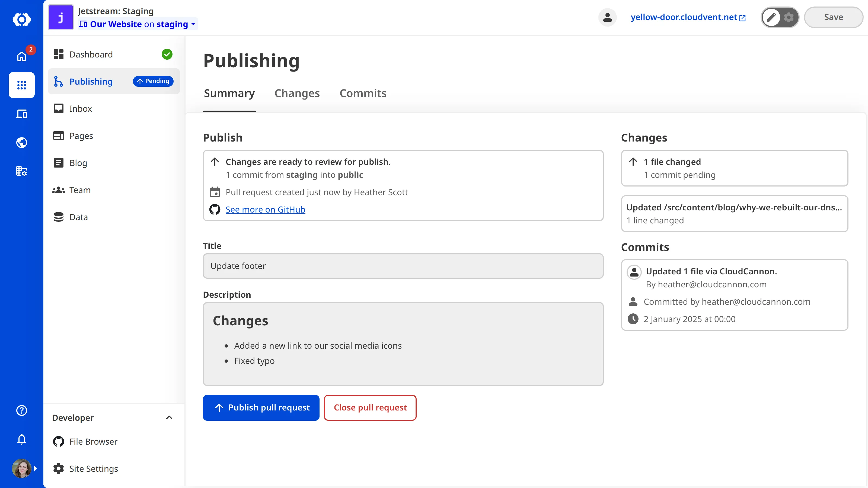Switch to the Changes tab
This screenshot has height=488, width=868.
(x=297, y=93)
